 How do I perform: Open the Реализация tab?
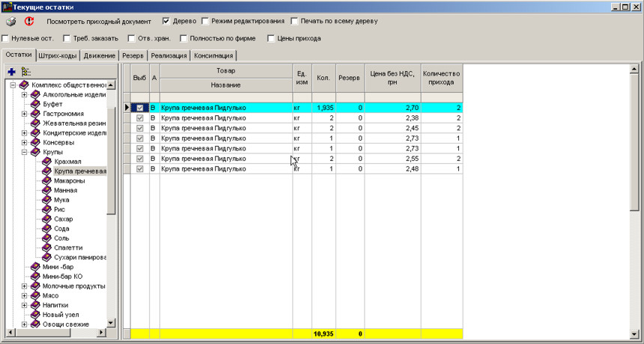click(168, 55)
